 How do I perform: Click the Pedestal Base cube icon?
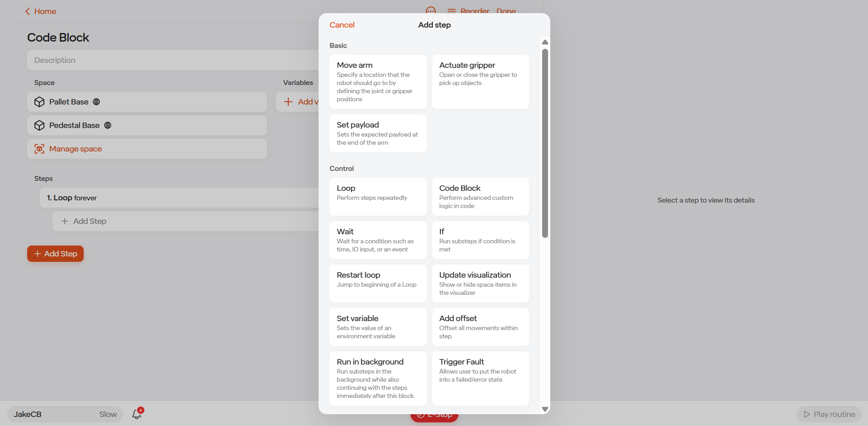pyautogui.click(x=39, y=125)
